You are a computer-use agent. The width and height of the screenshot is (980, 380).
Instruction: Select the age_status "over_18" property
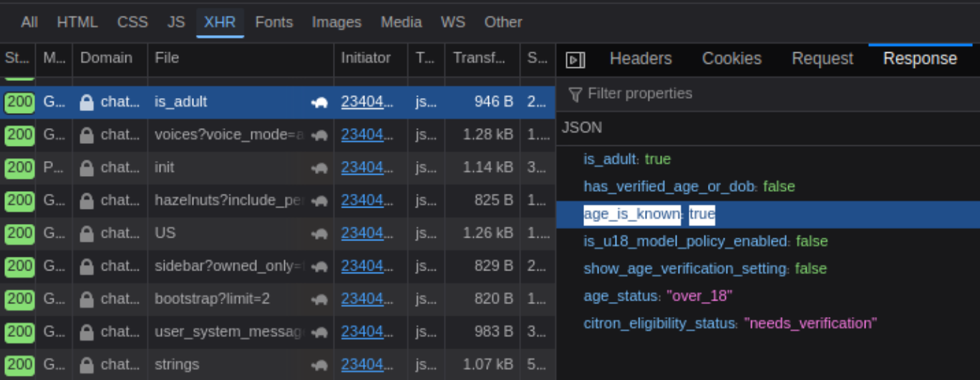click(768, 296)
